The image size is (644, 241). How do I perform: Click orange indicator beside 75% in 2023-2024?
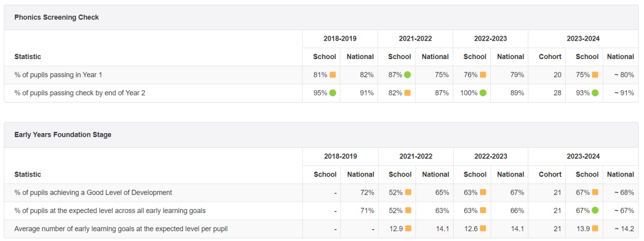pos(595,75)
